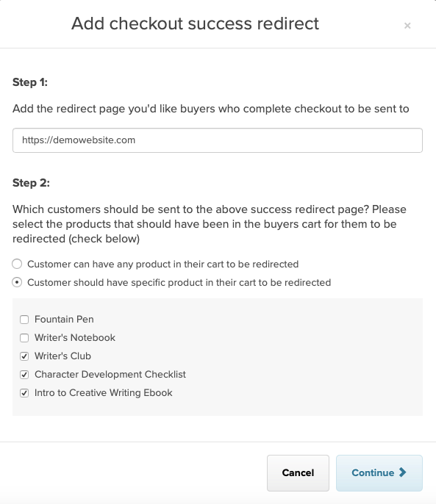436x504 pixels.
Task: Click the 'Add checkout success redirect' dialog title
Action: pyautogui.click(x=195, y=24)
